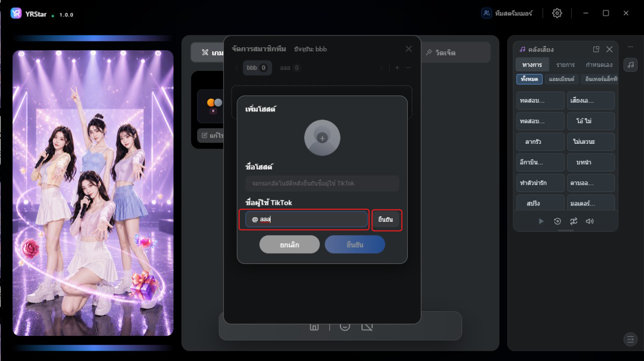Click the replay sound icon
Image resolution: width=644 pixels, height=361 pixels.
click(558, 221)
